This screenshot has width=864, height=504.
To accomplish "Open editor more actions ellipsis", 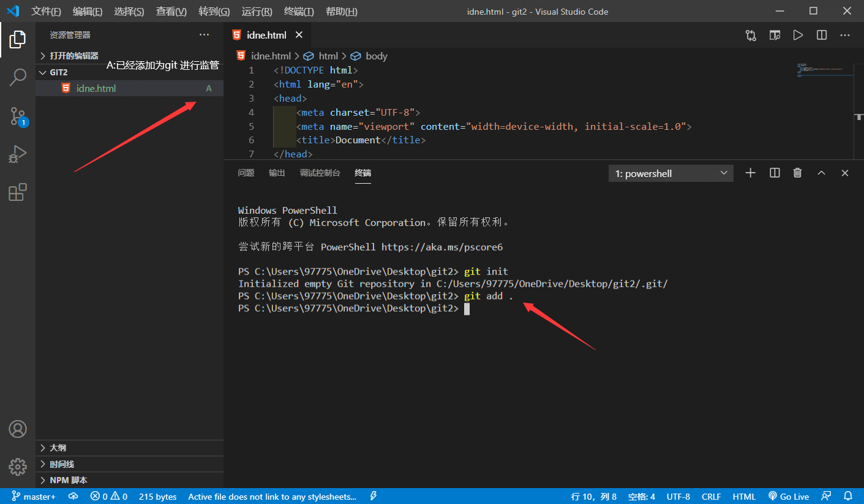I will 845,35.
